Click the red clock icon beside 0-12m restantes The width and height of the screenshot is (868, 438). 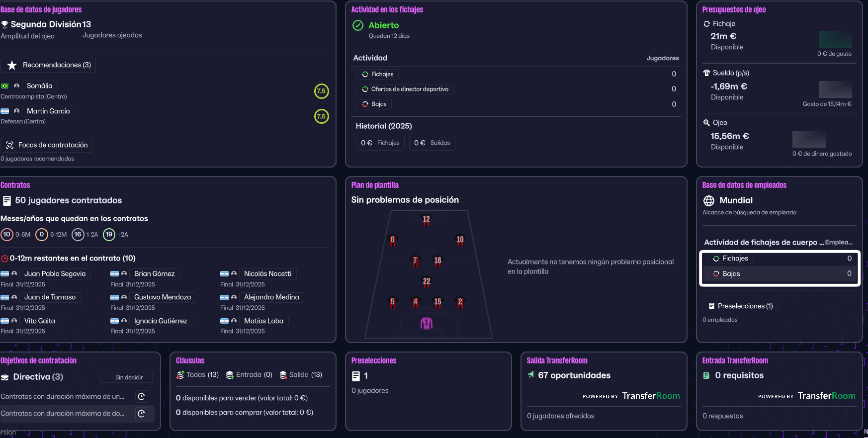[x=5, y=259]
